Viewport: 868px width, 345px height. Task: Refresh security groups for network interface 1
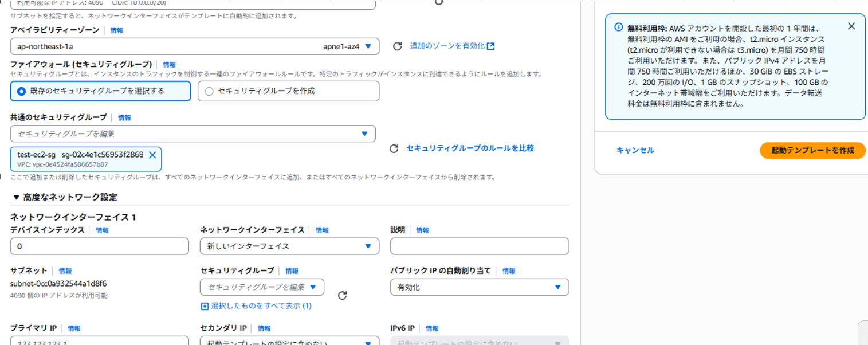coord(342,296)
